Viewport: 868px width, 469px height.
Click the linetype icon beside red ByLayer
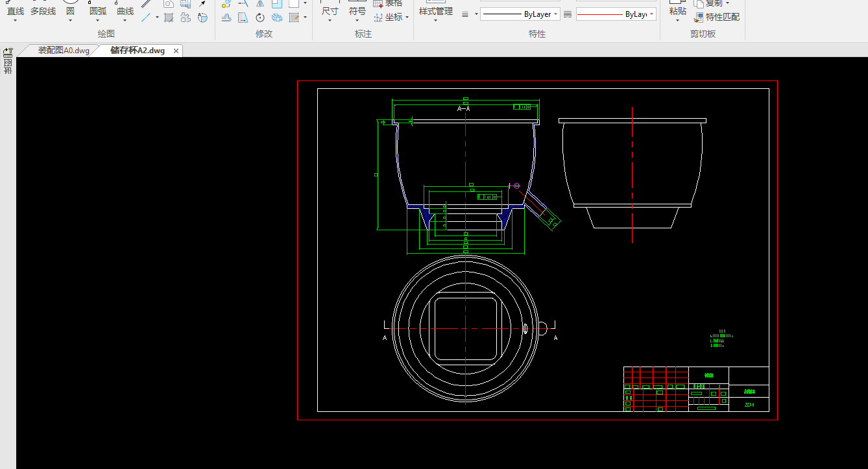pyautogui.click(x=568, y=14)
